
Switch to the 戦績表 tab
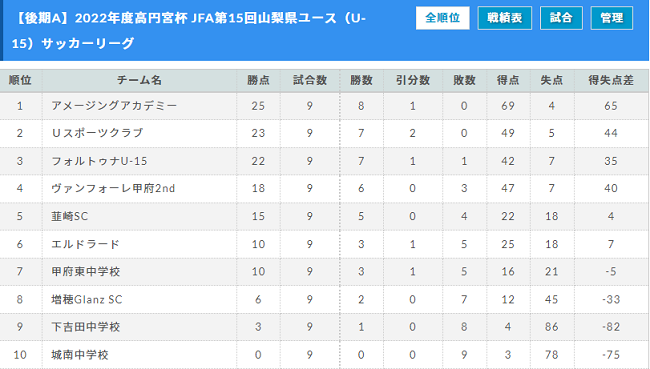pyautogui.click(x=504, y=18)
